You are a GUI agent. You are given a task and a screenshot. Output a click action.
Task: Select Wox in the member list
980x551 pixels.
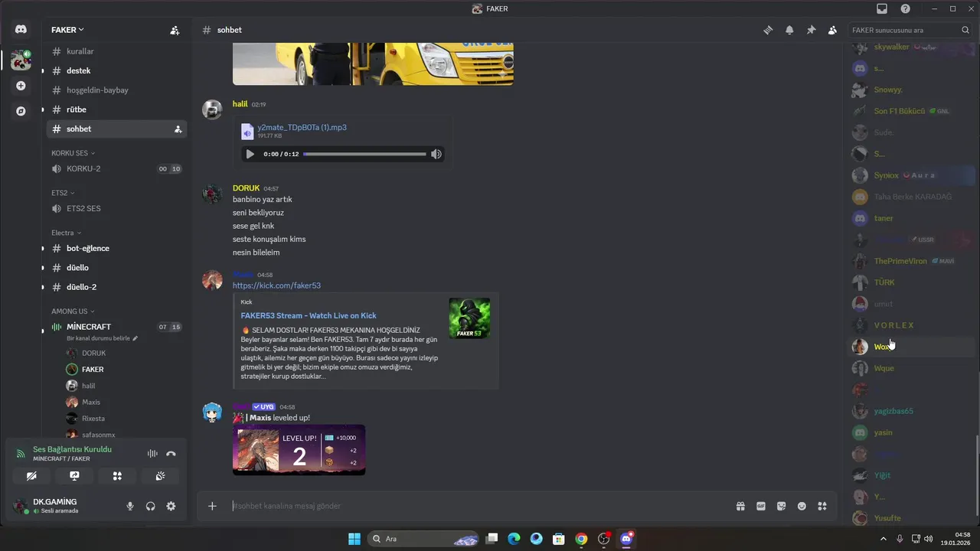(913, 347)
